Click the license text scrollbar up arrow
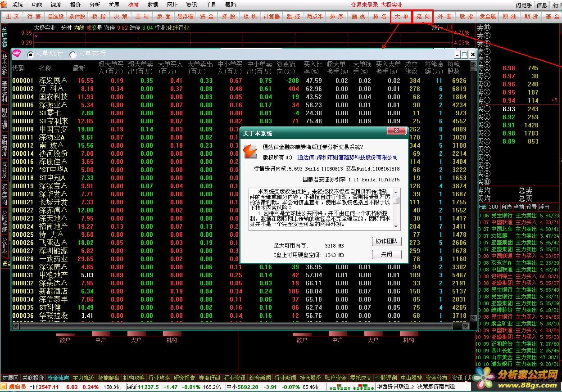The image size is (562, 392). pos(396,193)
